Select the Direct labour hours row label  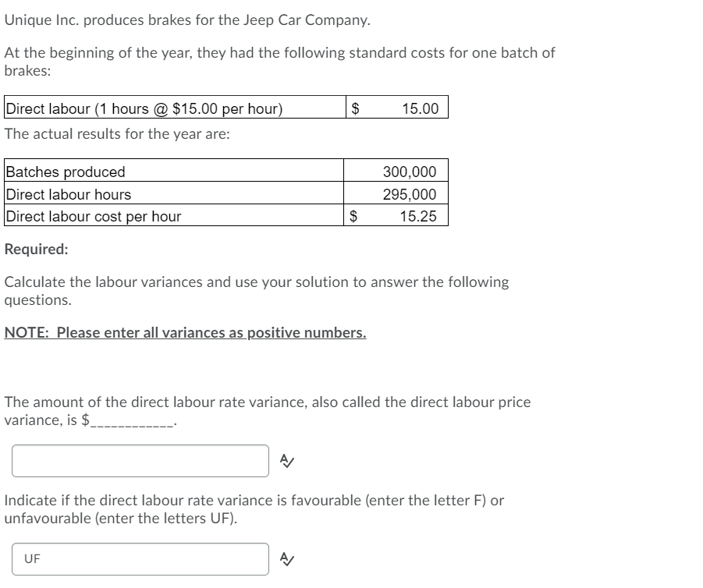click(x=69, y=194)
